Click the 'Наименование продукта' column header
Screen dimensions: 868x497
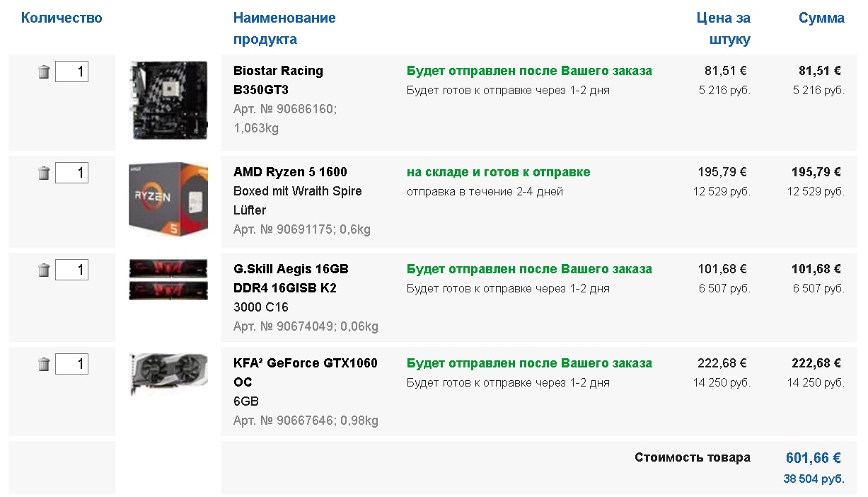(x=284, y=28)
